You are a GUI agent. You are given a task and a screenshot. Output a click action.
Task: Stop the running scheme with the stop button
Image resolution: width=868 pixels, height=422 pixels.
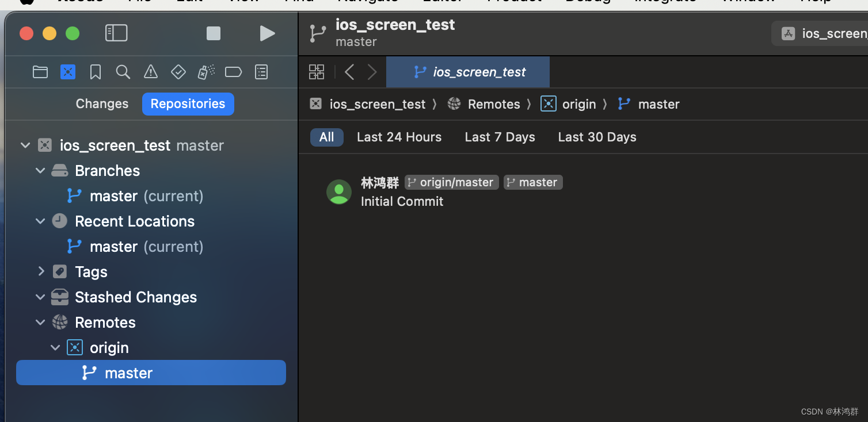coord(214,33)
